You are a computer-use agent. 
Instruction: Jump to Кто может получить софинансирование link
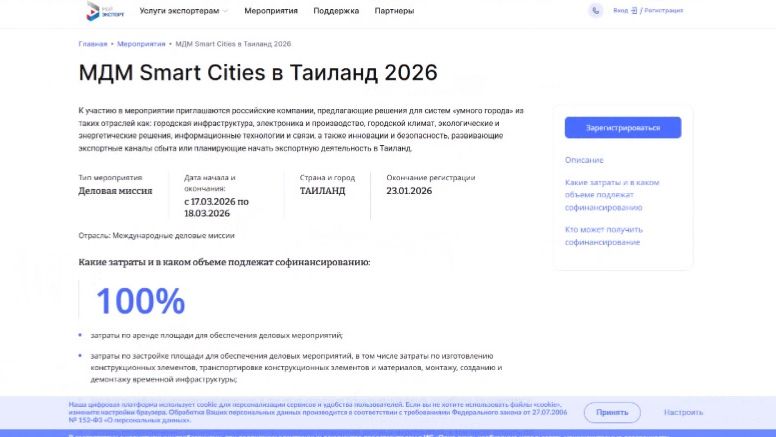[604, 236]
